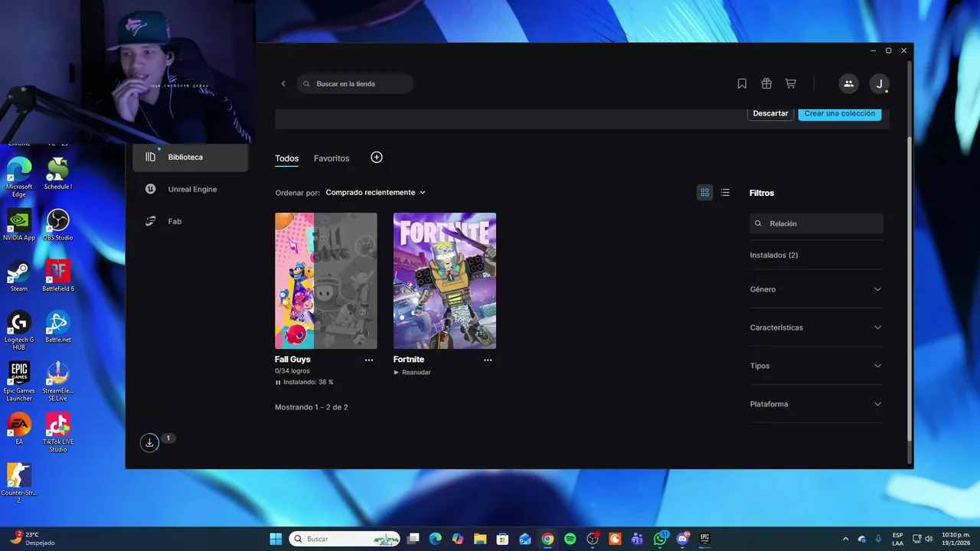Open the clock showing 10:10 p. m.
This screenshot has width=980, height=551.
[956, 539]
